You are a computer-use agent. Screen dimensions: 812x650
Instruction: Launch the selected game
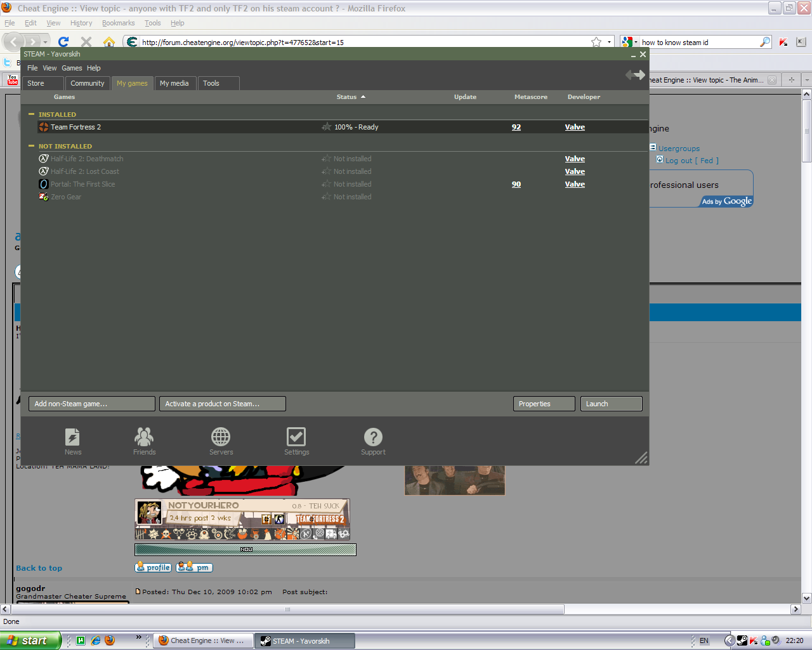[612, 404]
